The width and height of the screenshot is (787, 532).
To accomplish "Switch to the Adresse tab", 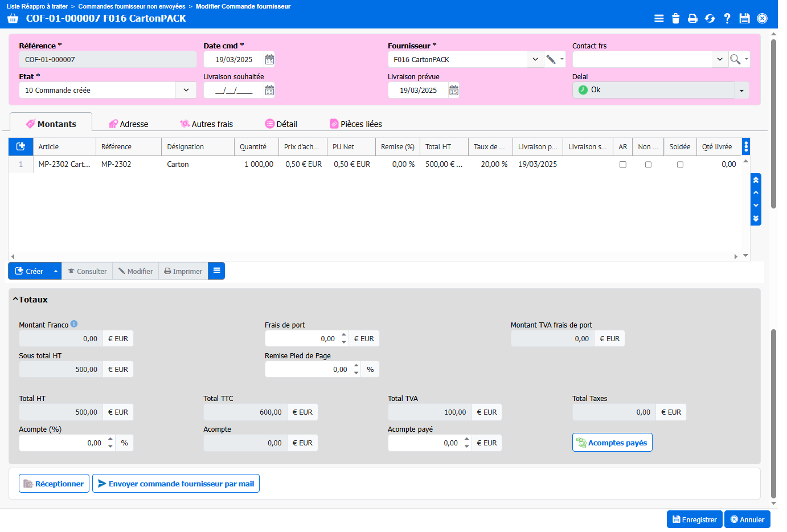I will (x=128, y=124).
